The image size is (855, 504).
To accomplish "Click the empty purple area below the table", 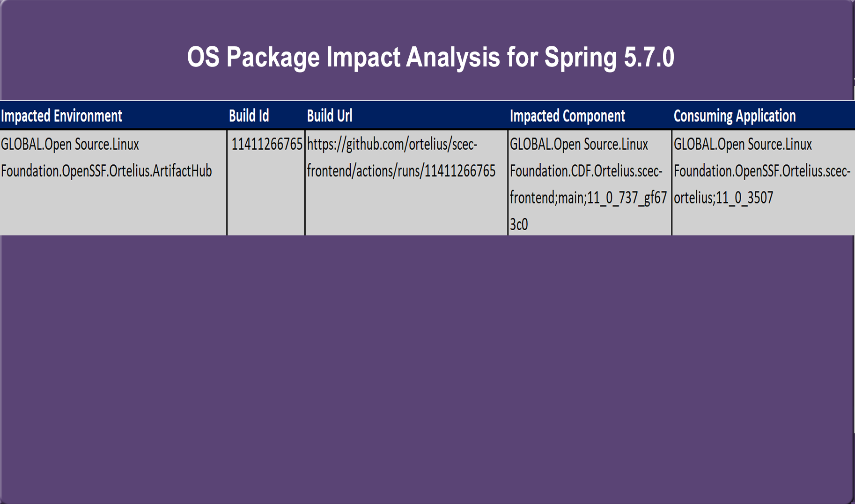I will click(427, 365).
